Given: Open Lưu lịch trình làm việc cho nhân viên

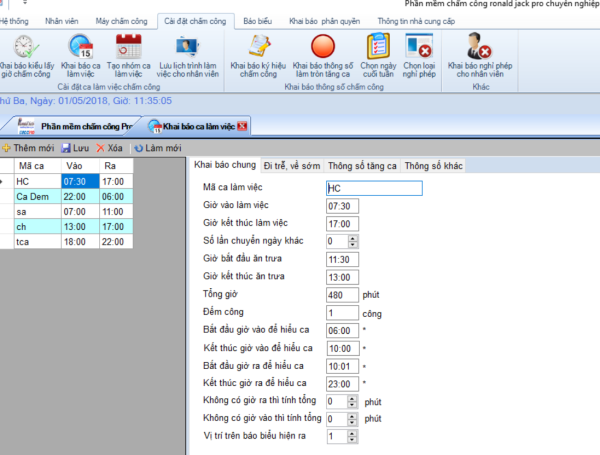Looking at the screenshot, I should [186, 47].
